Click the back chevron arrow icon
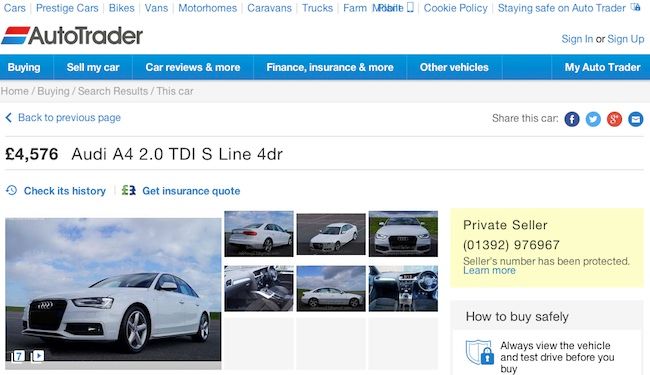 tap(8, 118)
